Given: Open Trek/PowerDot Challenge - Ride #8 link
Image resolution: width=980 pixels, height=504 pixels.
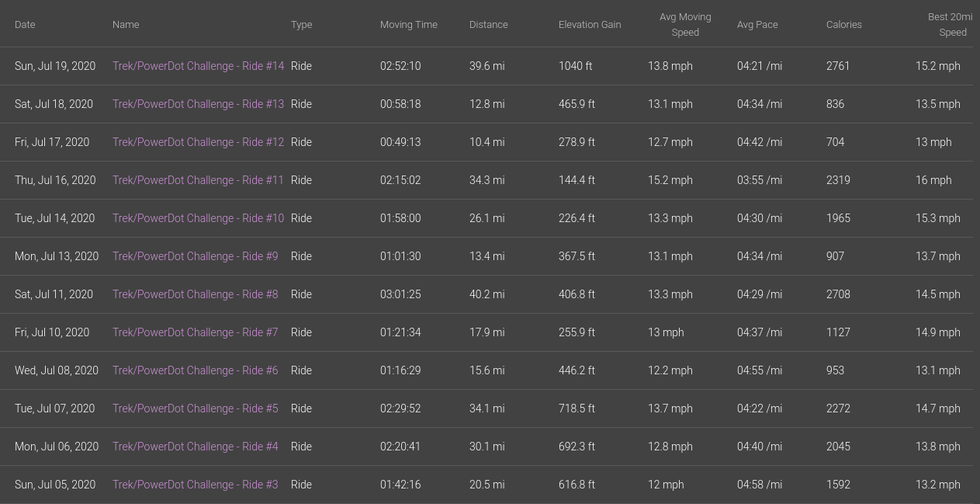Looking at the screenshot, I should point(195,294).
